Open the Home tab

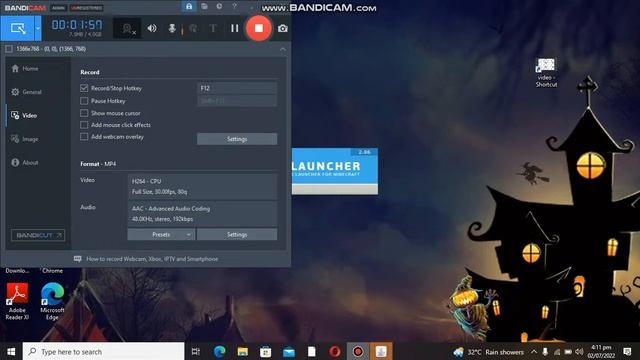(25, 69)
